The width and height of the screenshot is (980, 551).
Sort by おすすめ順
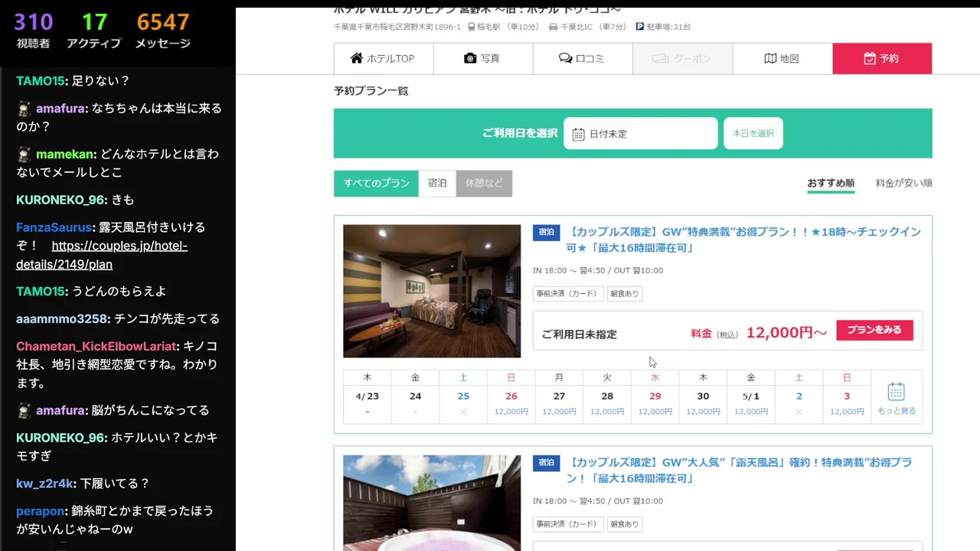coord(831,183)
